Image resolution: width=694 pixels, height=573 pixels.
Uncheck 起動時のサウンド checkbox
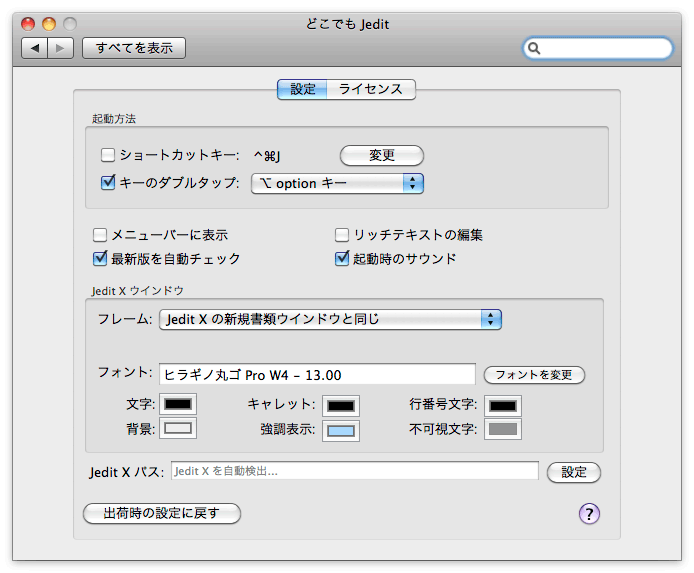pyautogui.click(x=341, y=258)
